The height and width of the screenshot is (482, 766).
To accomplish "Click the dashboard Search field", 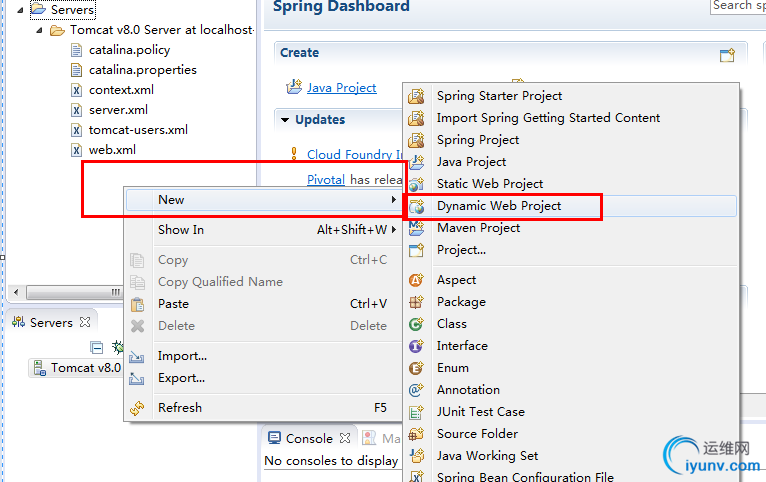I will (738, 6).
